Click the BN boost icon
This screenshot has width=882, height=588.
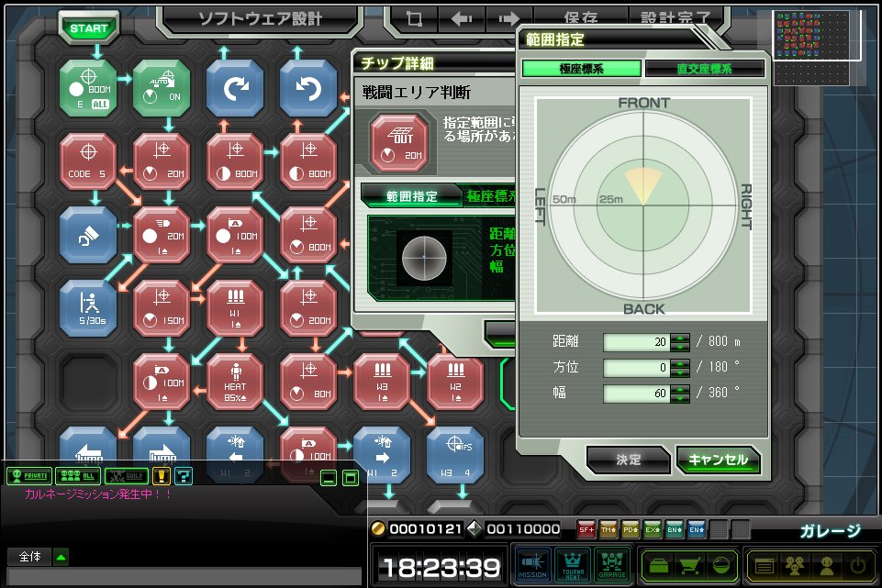[x=674, y=529]
